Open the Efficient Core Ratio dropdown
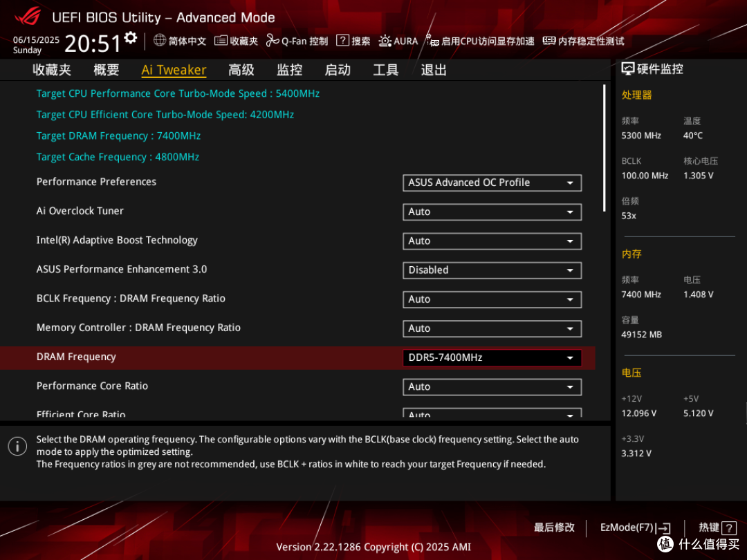 click(x=492, y=413)
